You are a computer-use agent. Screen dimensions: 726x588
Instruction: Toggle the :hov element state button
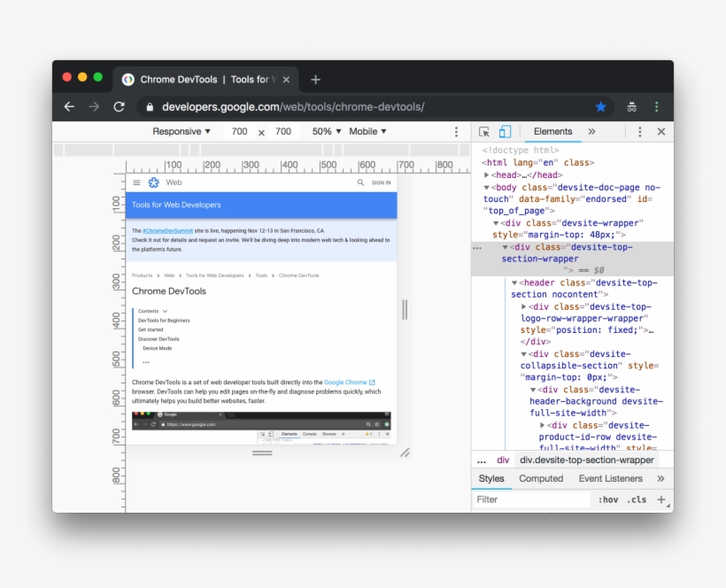[608, 499]
